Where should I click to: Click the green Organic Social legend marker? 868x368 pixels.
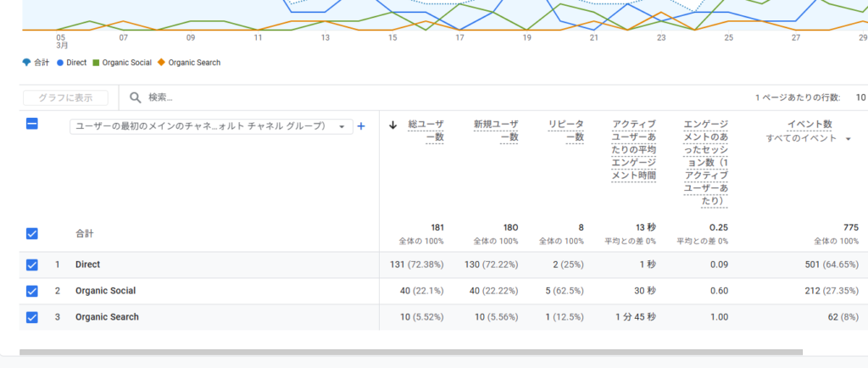point(96,63)
